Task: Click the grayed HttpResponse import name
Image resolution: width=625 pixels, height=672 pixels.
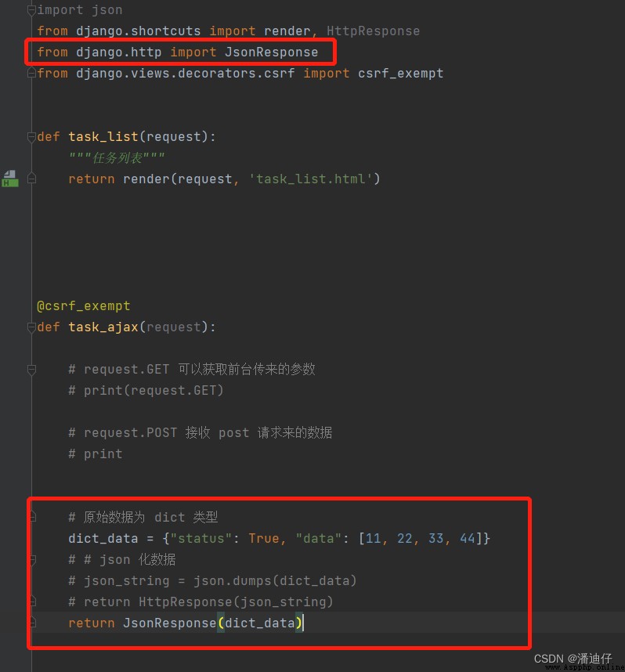Action: pos(373,31)
